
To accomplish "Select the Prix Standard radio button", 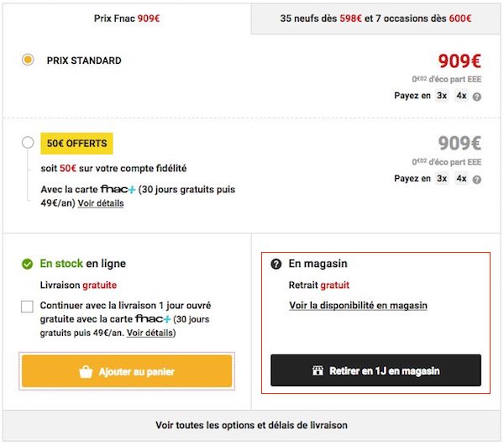I will 28,60.
